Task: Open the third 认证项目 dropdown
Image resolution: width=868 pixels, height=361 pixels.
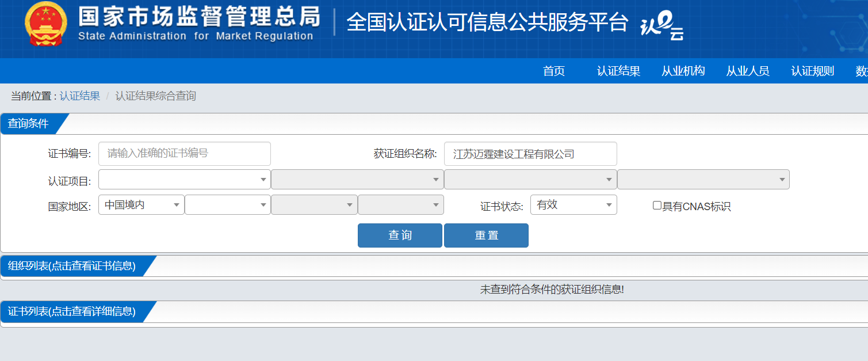Action: pyautogui.click(x=530, y=180)
